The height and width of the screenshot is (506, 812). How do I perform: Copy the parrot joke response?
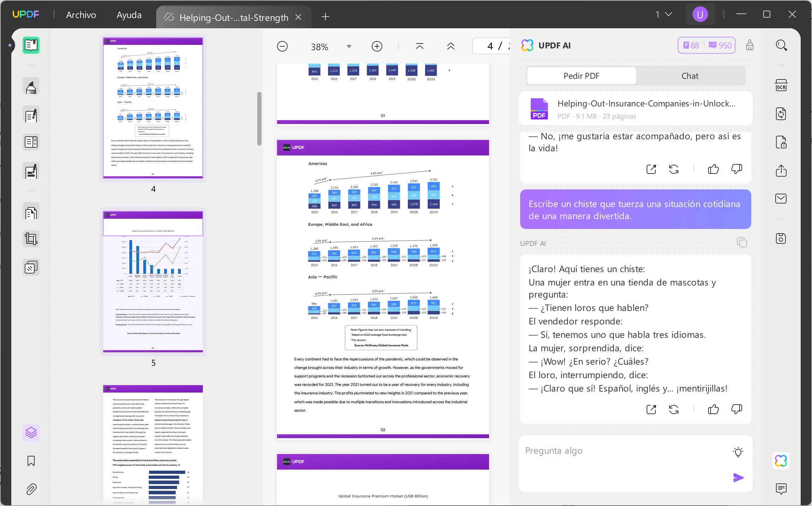[x=742, y=242]
